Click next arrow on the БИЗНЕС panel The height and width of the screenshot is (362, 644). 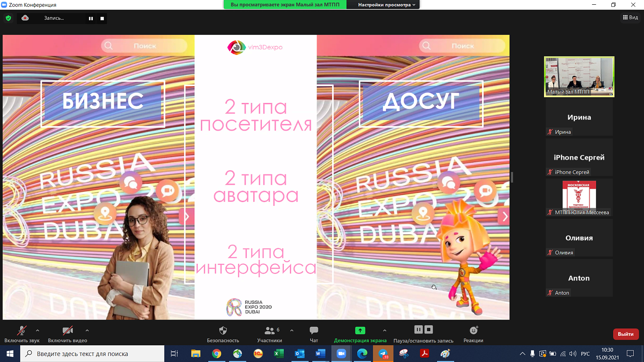(187, 217)
